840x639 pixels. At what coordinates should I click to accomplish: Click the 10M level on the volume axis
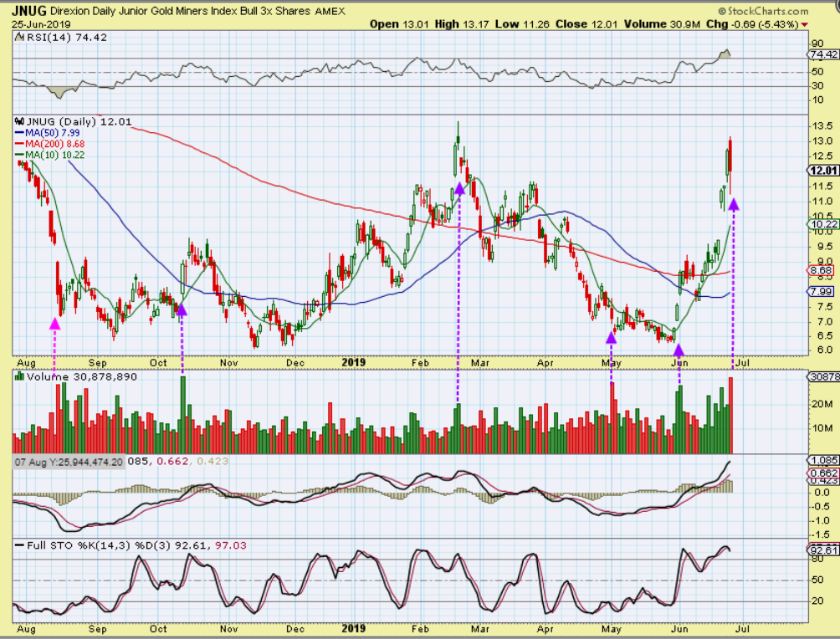[822, 428]
